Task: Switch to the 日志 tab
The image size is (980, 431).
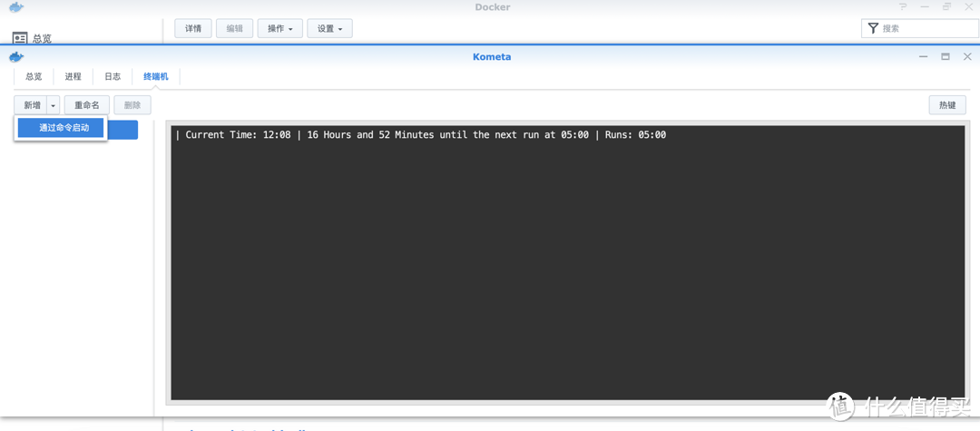Action: pos(113,77)
